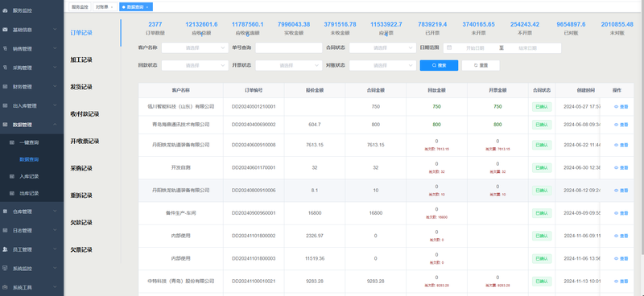Open the 开/收票记录 side tab
The image size is (644, 296).
85,142
